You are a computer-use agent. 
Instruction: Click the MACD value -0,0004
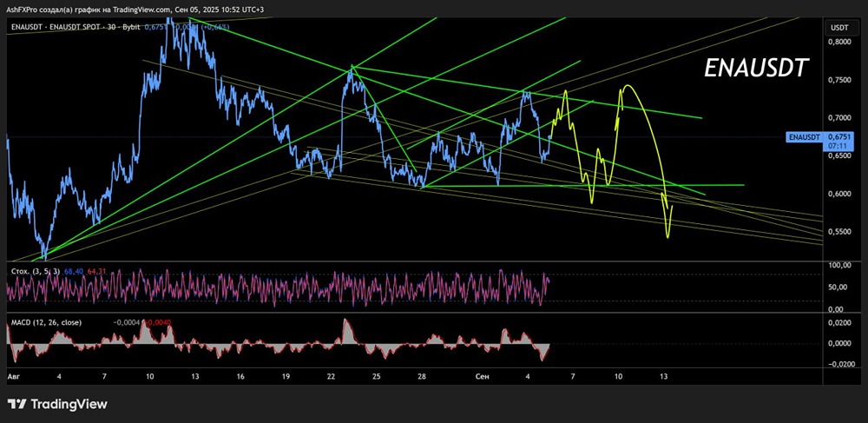tap(125, 322)
